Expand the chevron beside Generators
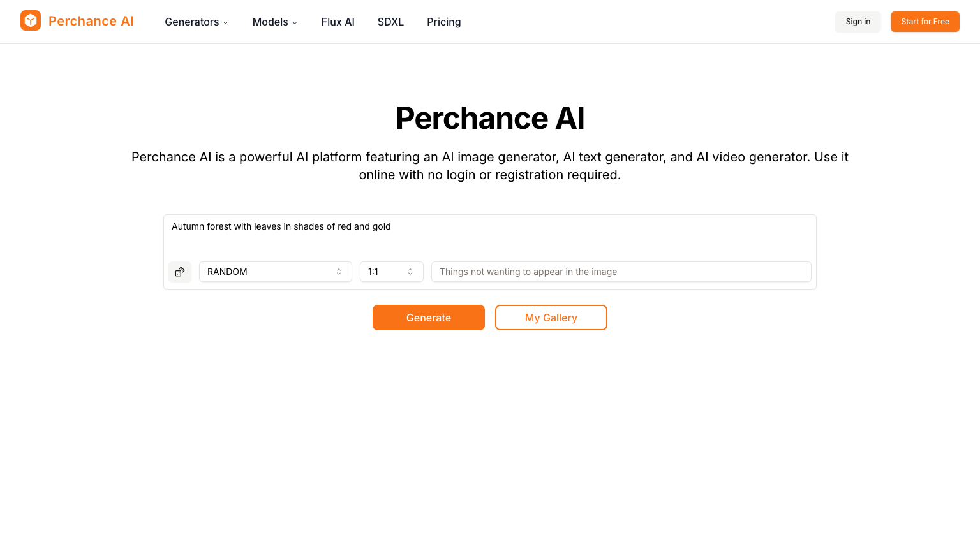980x551 pixels. pos(225,22)
